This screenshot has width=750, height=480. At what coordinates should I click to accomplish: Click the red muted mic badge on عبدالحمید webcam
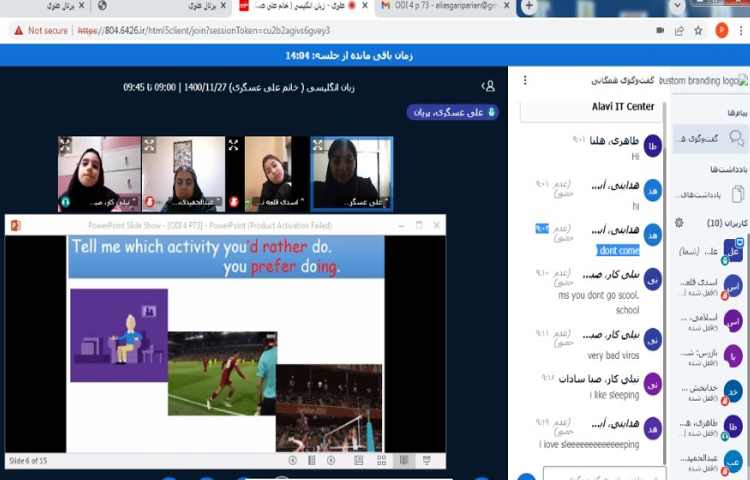[x=149, y=202]
